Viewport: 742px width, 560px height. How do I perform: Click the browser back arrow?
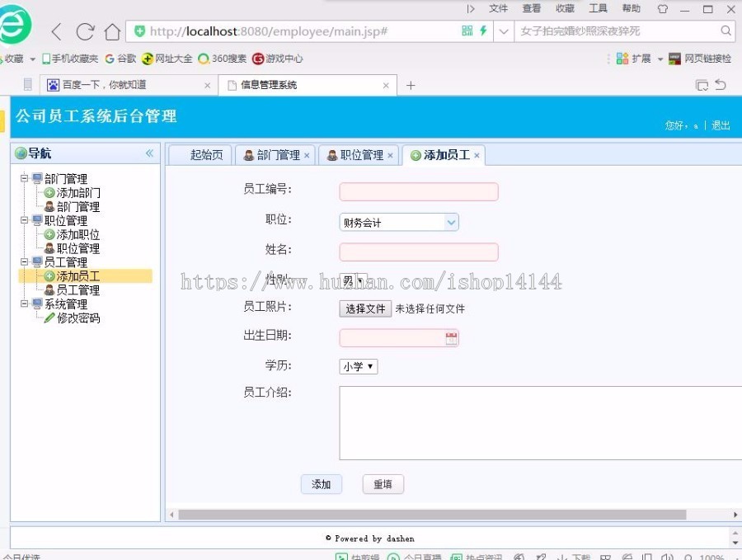(56, 31)
